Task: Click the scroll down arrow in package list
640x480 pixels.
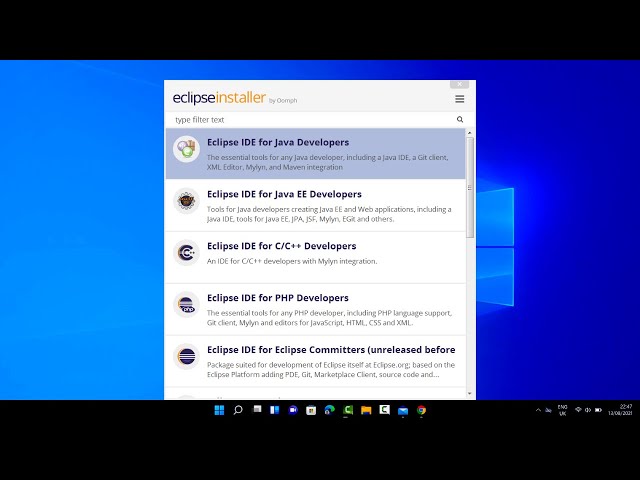Action: pos(469,393)
